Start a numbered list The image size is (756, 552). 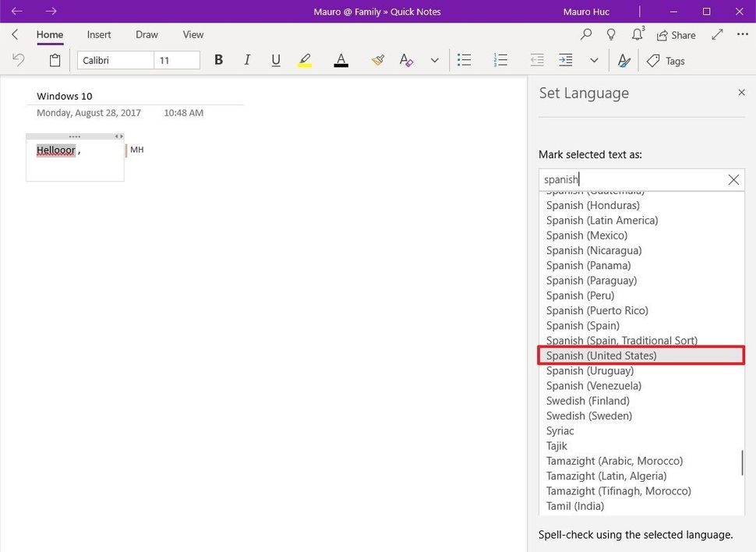499,60
